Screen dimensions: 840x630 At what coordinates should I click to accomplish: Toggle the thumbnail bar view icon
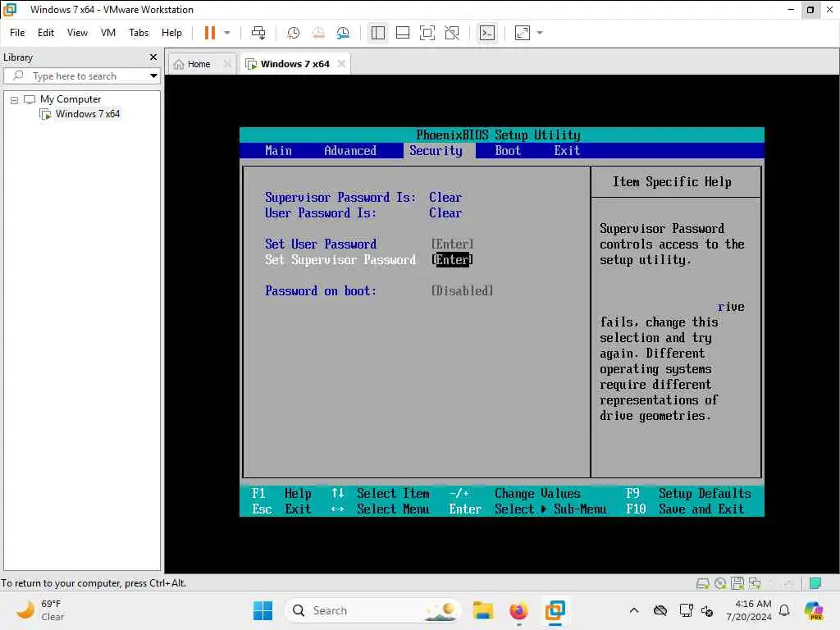click(x=402, y=33)
